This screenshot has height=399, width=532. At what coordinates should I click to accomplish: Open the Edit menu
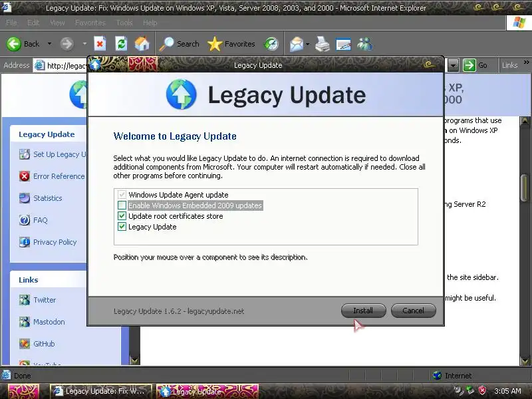(x=33, y=23)
